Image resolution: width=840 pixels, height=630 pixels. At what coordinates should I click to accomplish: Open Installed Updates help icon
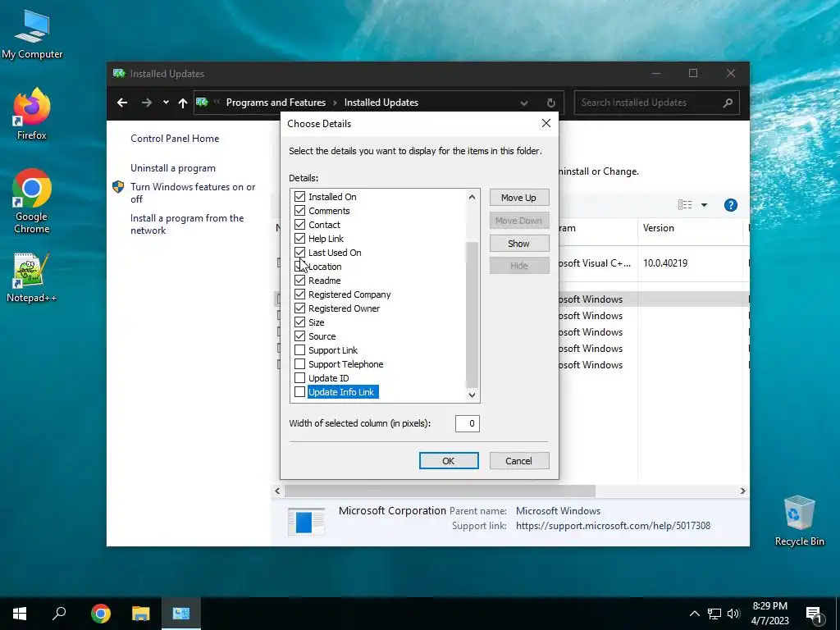pyautogui.click(x=731, y=204)
